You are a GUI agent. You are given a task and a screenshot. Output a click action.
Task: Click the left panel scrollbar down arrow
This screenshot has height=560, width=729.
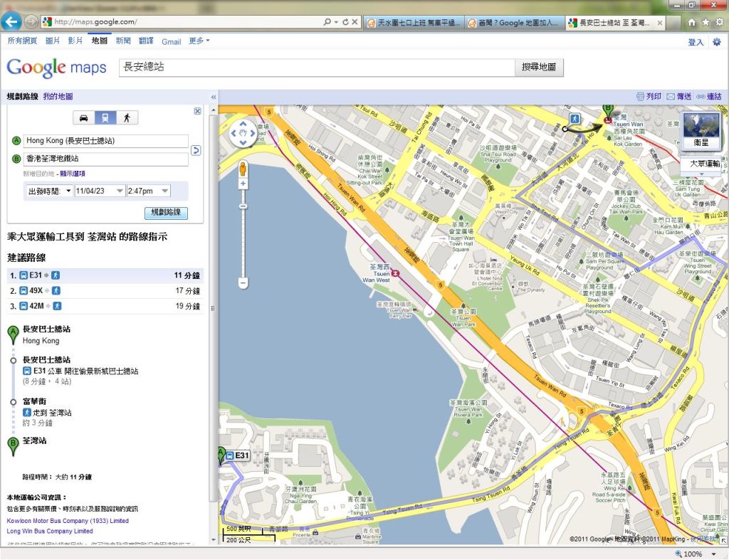214,540
